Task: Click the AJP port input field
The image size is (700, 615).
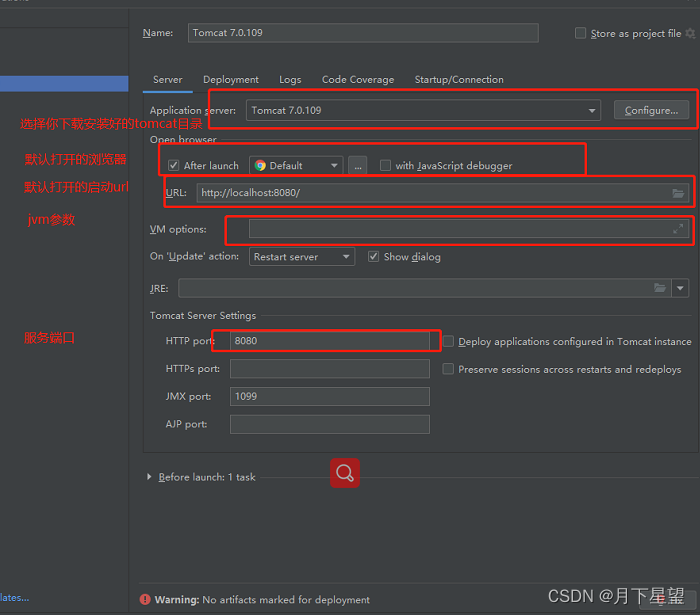Action: (x=329, y=424)
